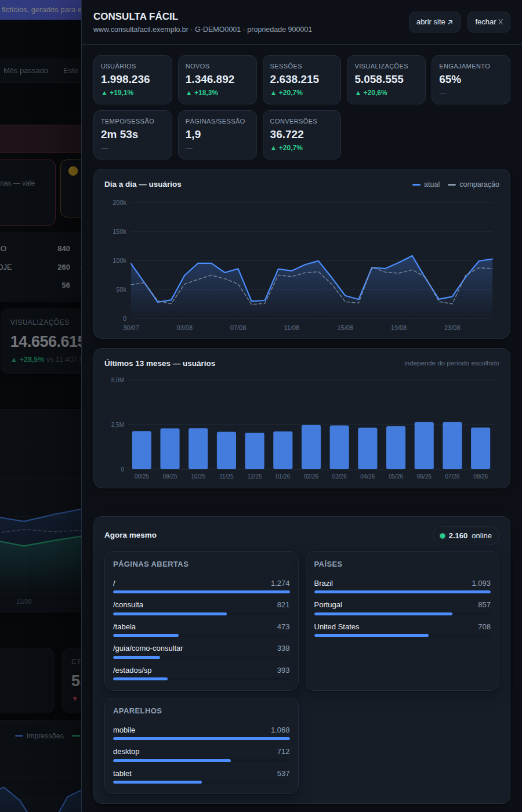The image size is (522, 812).
Task: Click the mobile device progress bar
Action: pyautogui.click(x=201, y=738)
